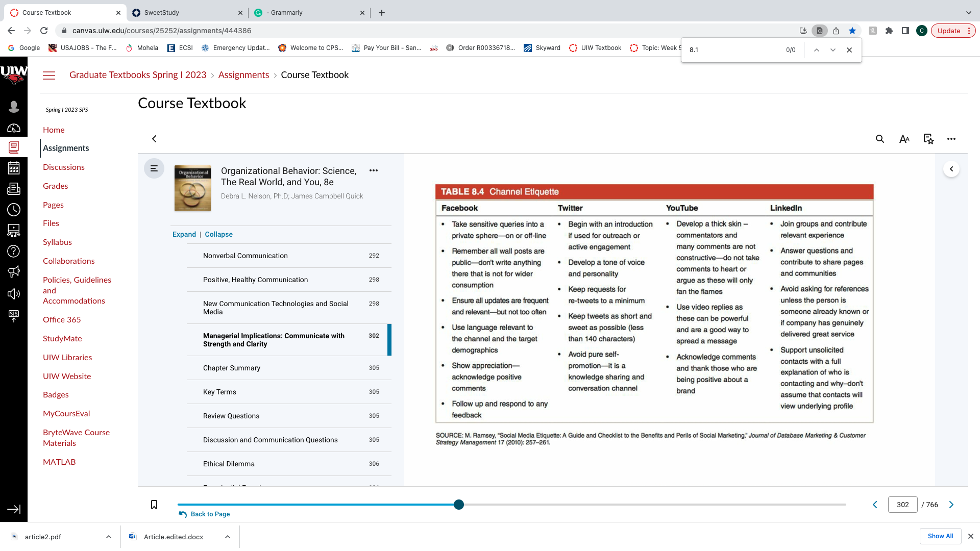Click the bookmark page icon
The height and width of the screenshot is (551, 980).
154,505
